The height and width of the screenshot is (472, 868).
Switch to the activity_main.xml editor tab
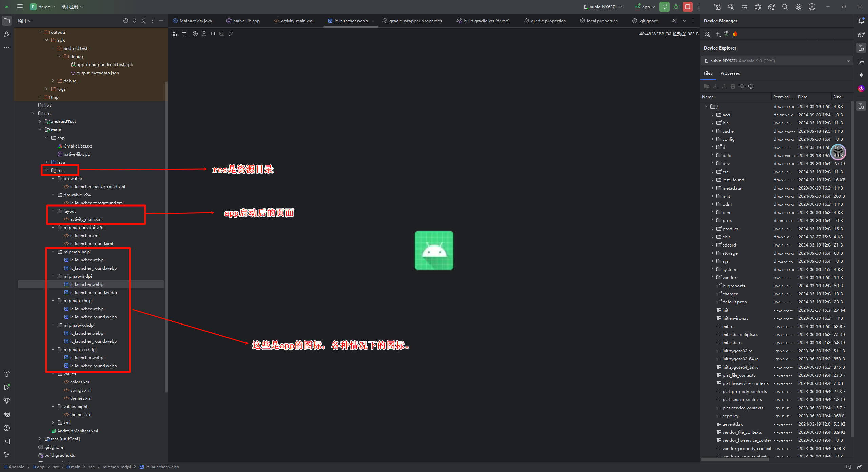(x=294, y=21)
